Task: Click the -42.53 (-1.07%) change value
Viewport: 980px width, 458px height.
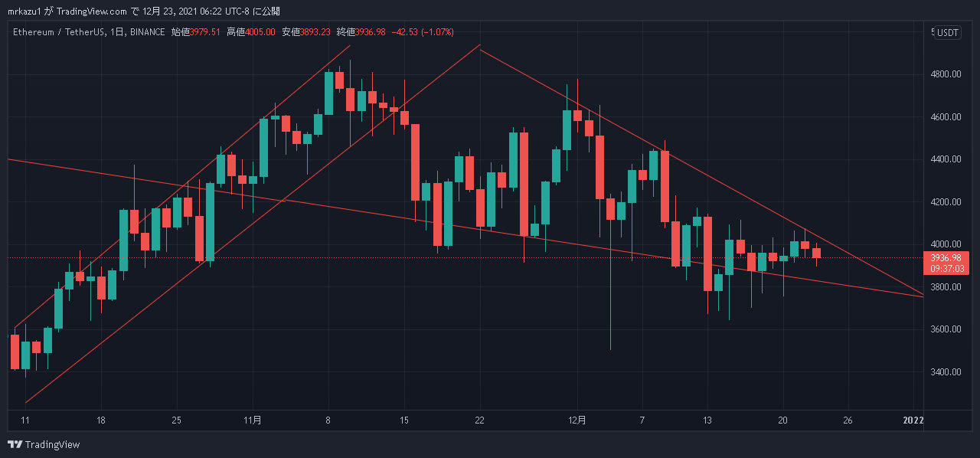Action: click(423, 32)
